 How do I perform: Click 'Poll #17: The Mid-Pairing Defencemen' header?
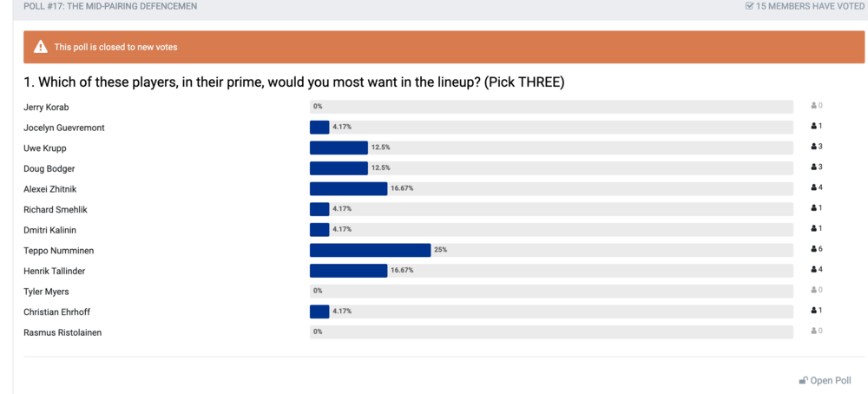[110, 7]
